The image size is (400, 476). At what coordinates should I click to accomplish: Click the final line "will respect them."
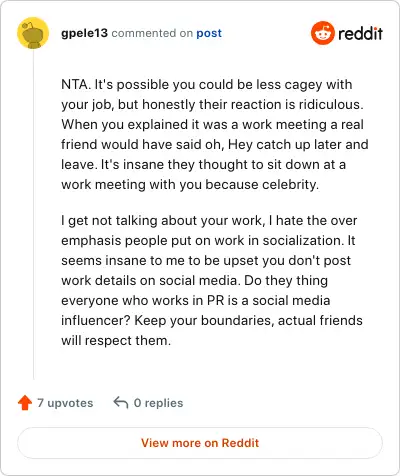click(x=116, y=340)
